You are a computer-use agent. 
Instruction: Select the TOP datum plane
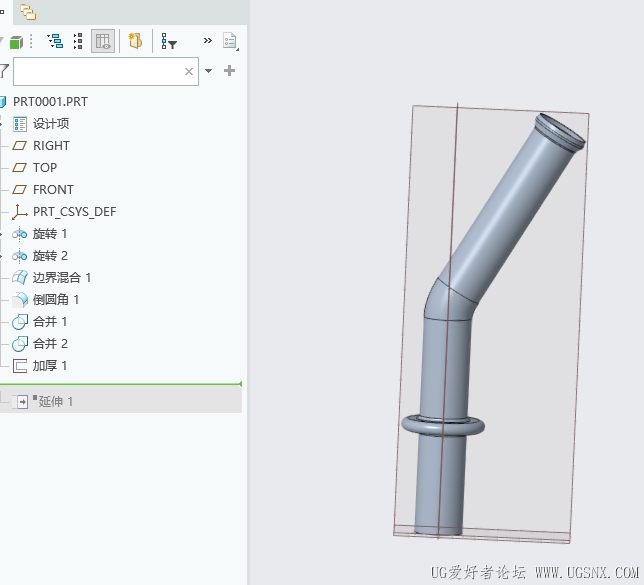coord(45,168)
